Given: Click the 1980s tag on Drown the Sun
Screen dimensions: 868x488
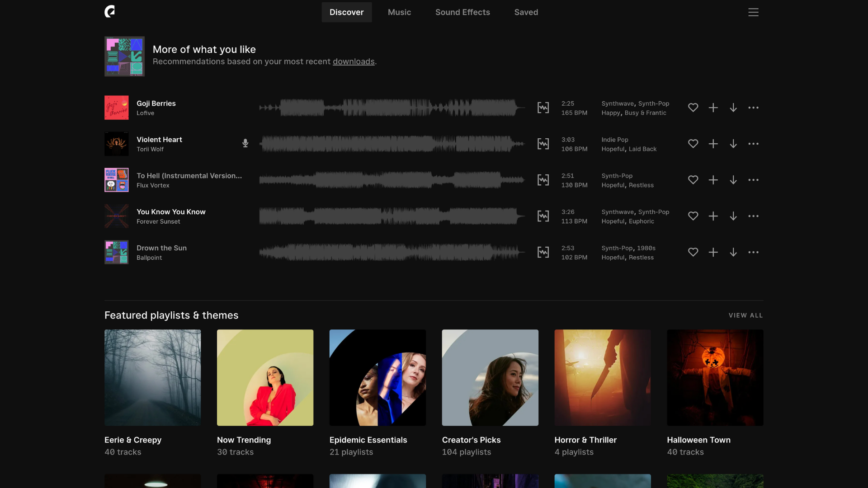Looking at the screenshot, I should (x=646, y=248).
